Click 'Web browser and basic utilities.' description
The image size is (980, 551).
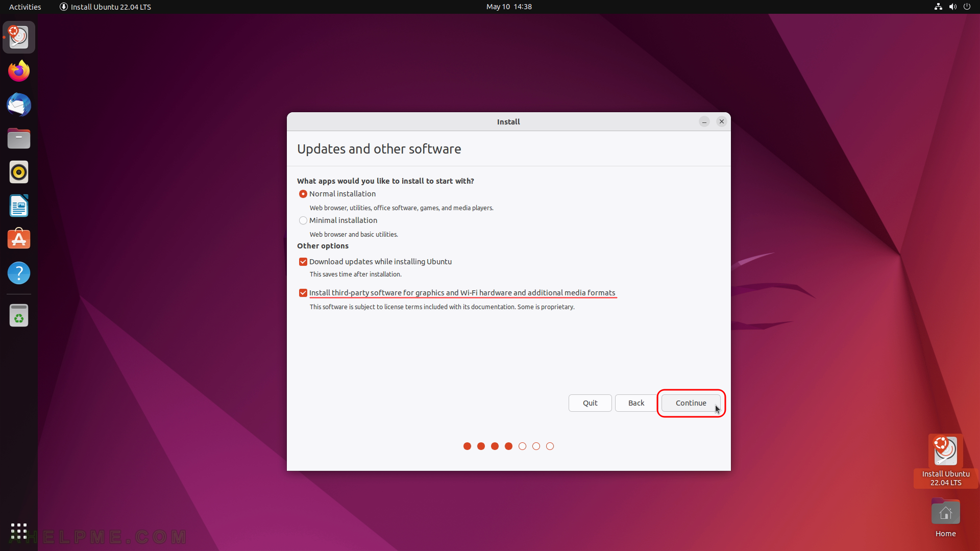click(x=354, y=235)
